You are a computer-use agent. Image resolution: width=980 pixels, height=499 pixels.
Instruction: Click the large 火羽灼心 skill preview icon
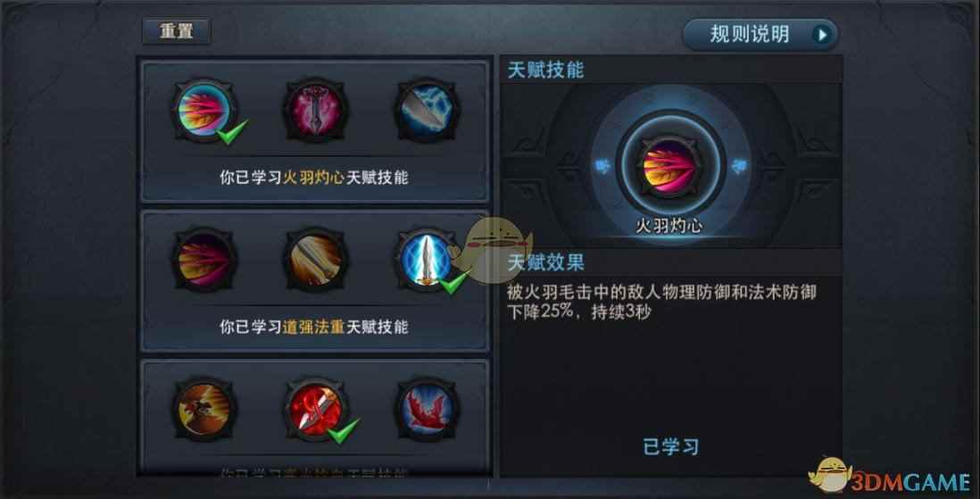(x=670, y=166)
